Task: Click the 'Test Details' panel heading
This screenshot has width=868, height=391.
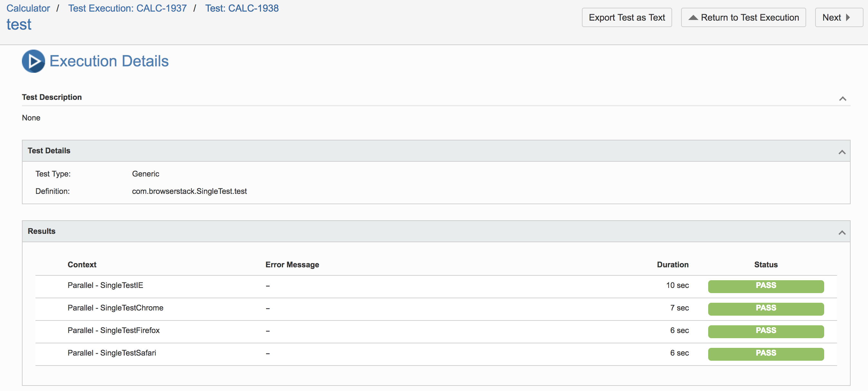Action: point(49,151)
